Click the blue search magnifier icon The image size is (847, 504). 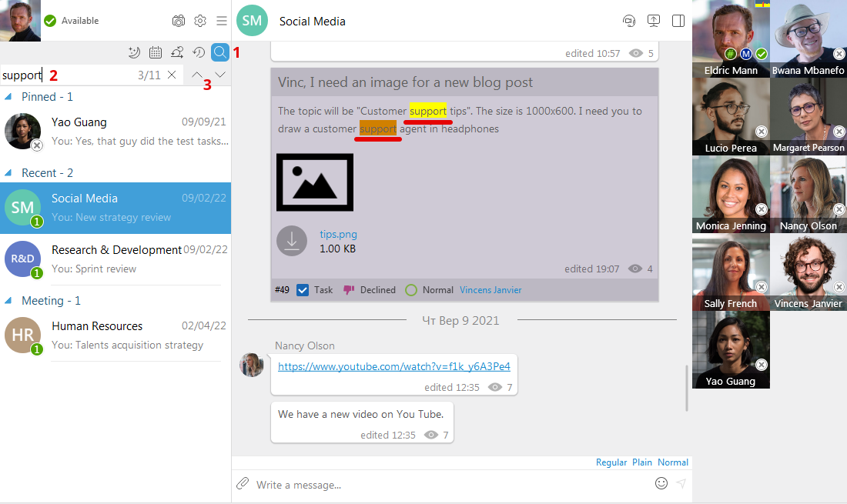coord(219,52)
